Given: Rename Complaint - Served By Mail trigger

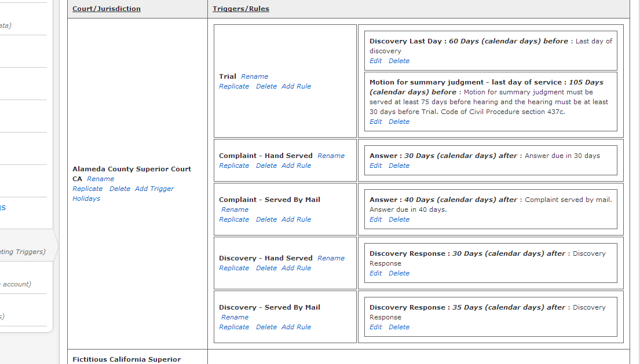Looking at the screenshot, I should (x=235, y=209).
